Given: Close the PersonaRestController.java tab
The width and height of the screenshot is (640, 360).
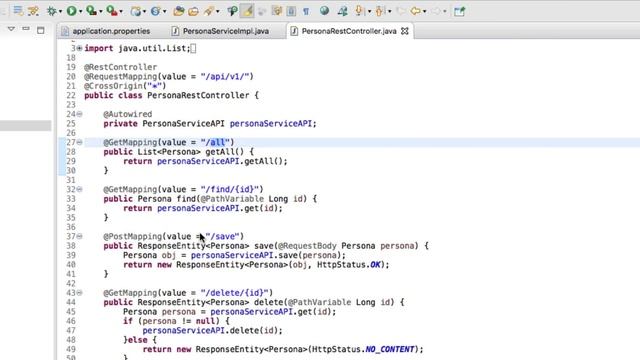Looking at the screenshot, I should coord(405,31).
